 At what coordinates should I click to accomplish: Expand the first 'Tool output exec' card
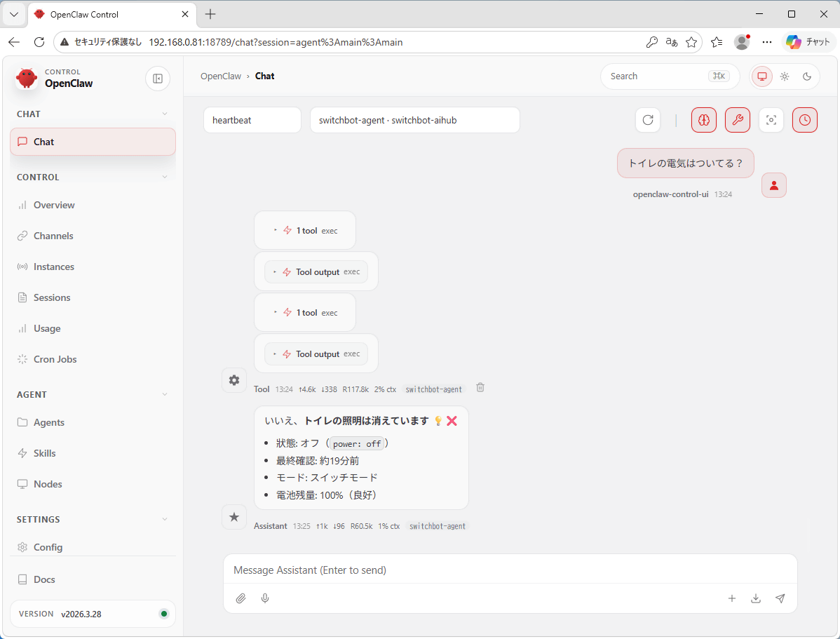[x=316, y=271]
